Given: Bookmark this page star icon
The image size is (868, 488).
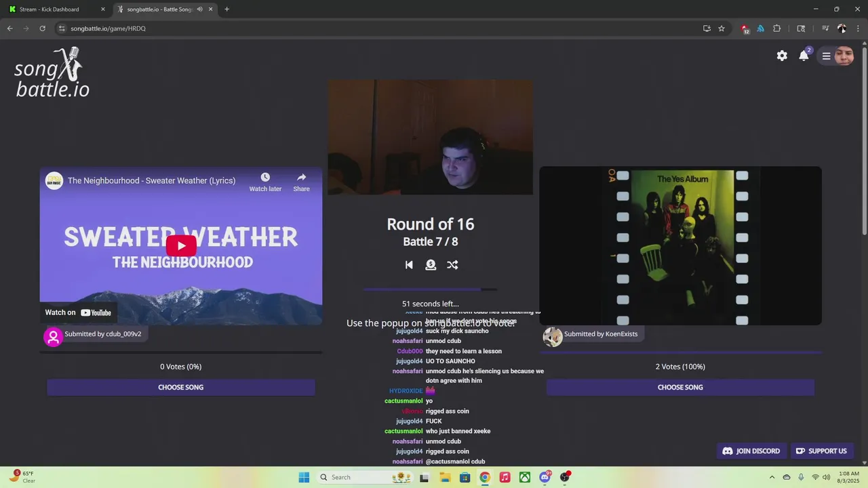Looking at the screenshot, I should (722, 28).
